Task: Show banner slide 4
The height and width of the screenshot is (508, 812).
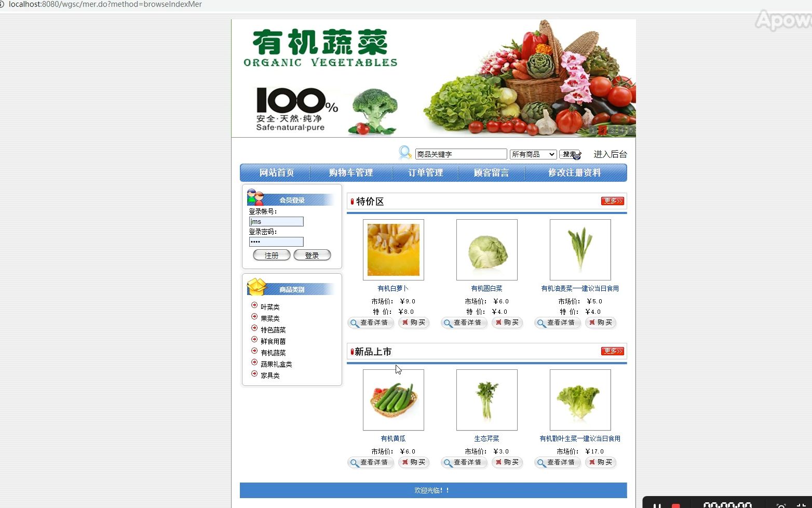Action: click(x=621, y=130)
